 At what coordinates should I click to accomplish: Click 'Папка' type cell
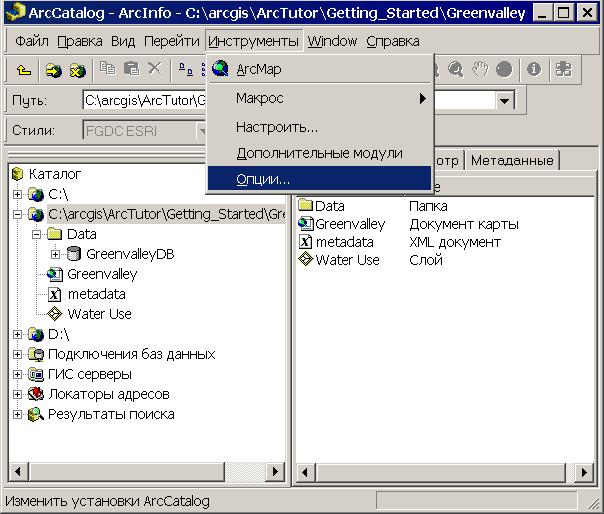coord(428,206)
